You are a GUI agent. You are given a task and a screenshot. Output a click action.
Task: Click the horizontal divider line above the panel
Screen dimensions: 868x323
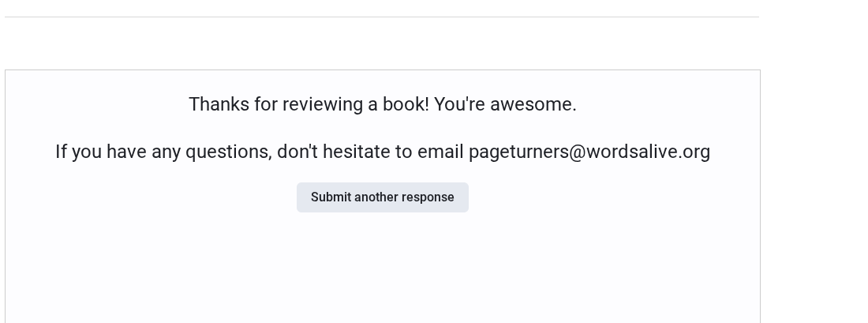382,17
